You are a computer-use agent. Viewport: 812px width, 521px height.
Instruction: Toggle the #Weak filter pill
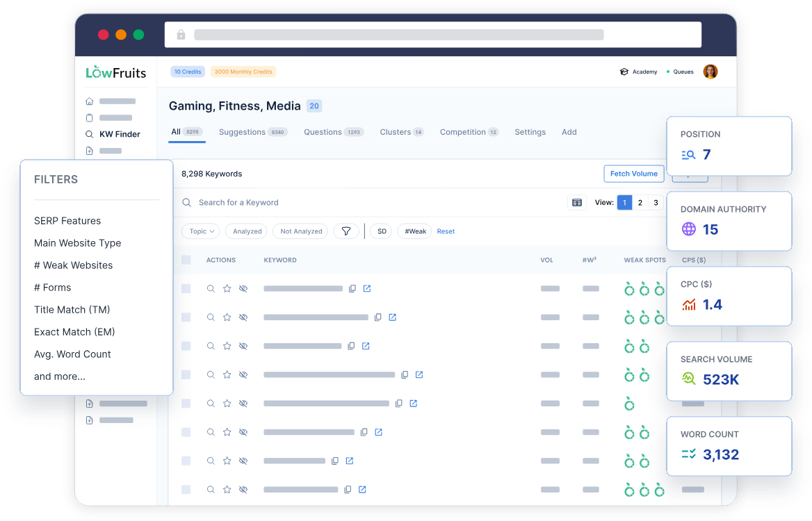click(414, 231)
